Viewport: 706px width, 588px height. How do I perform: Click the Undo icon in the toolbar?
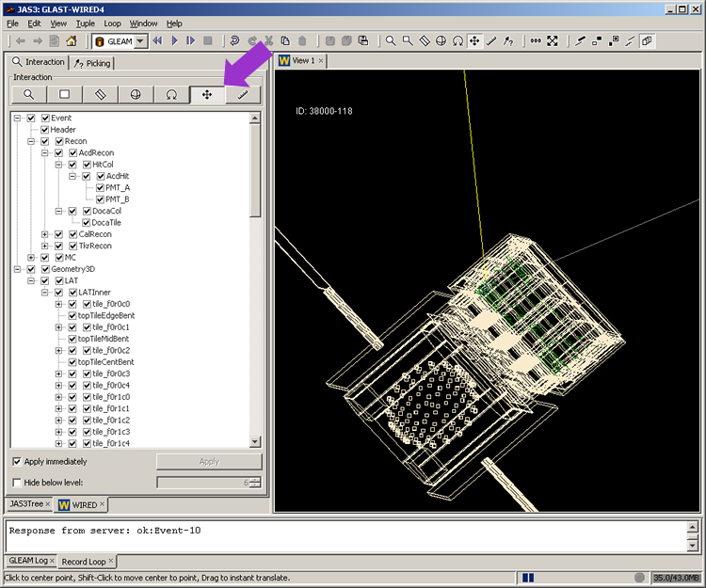234,41
